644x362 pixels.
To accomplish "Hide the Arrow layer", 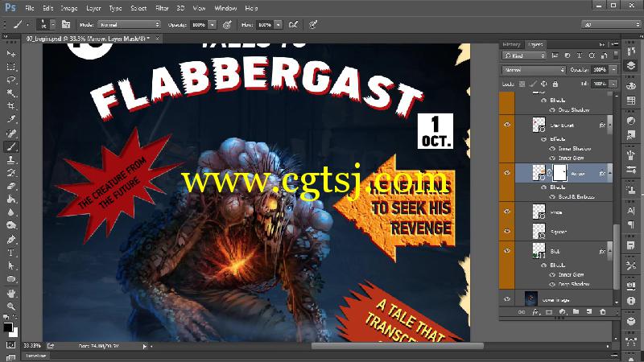I will pyautogui.click(x=507, y=173).
